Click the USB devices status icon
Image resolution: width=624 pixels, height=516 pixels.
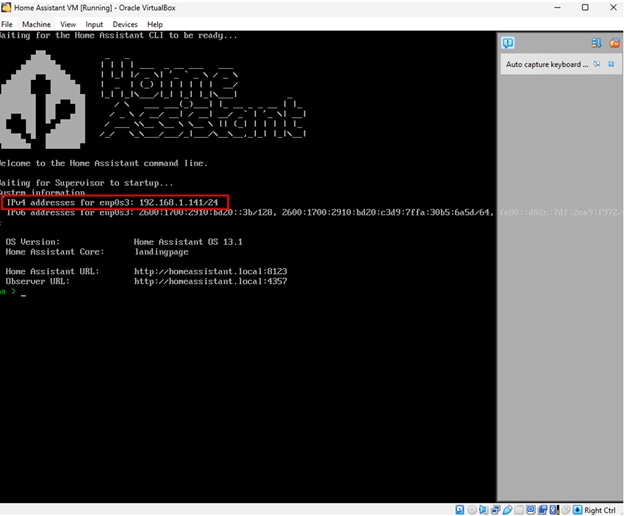[507, 510]
